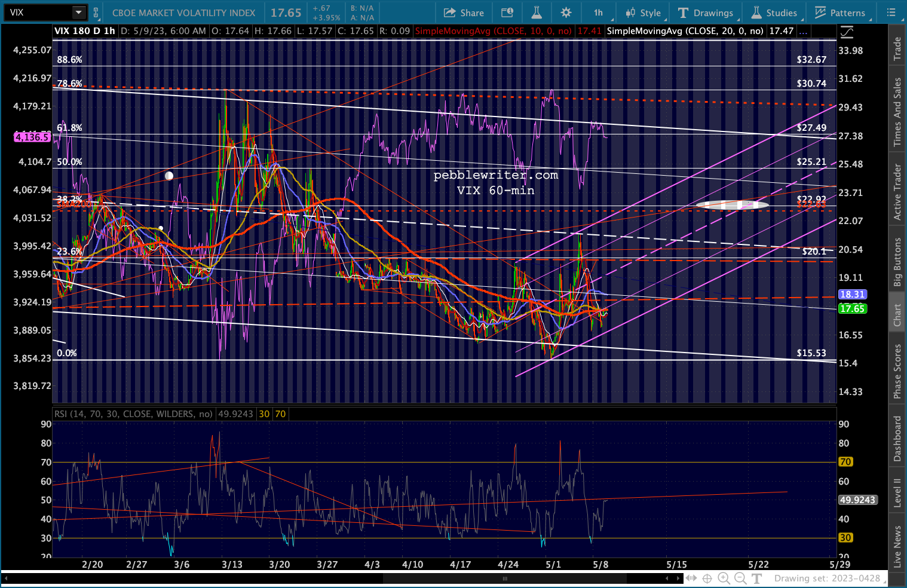Open the Drawings menu
This screenshot has width=907, height=588.
tap(706, 13)
